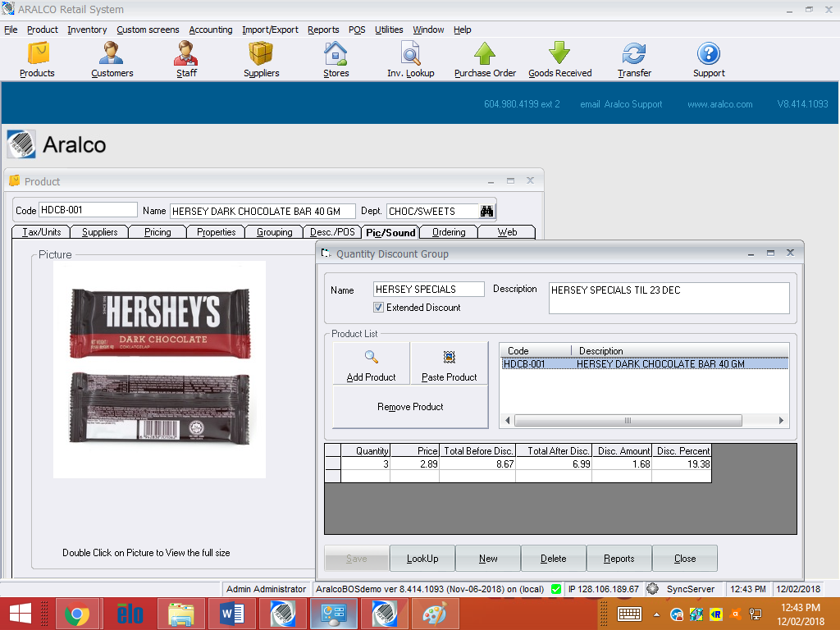
Task: Click the Dept. field showing CHOC/SWEETS
Action: [432, 211]
